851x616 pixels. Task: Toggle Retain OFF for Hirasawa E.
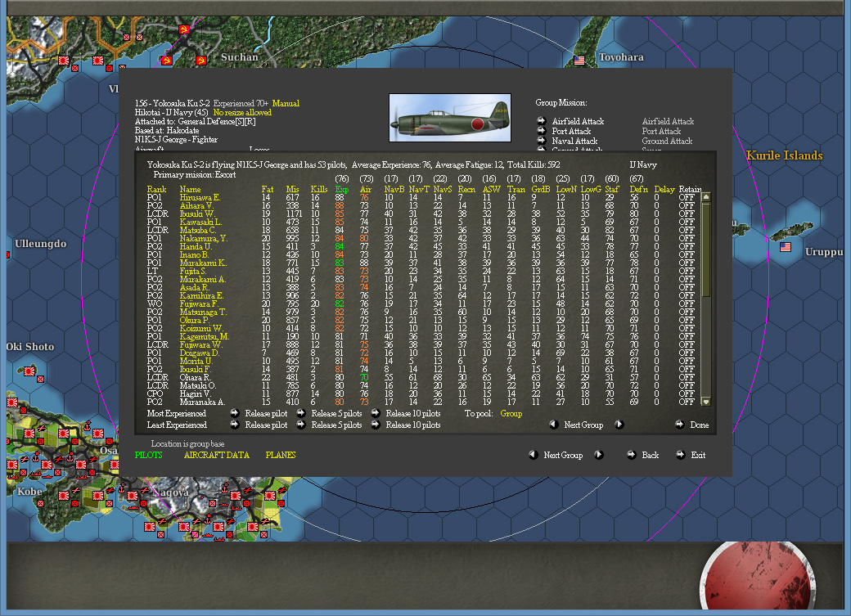[x=687, y=197]
